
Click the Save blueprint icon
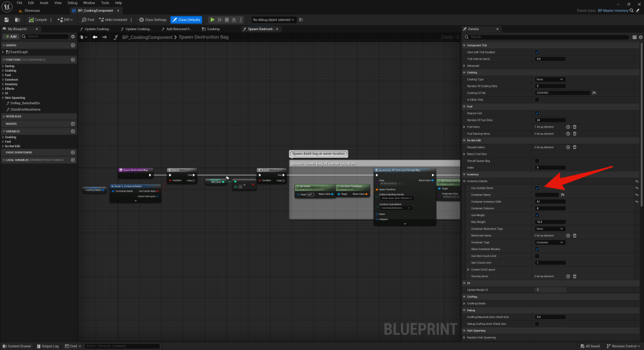click(6, 19)
